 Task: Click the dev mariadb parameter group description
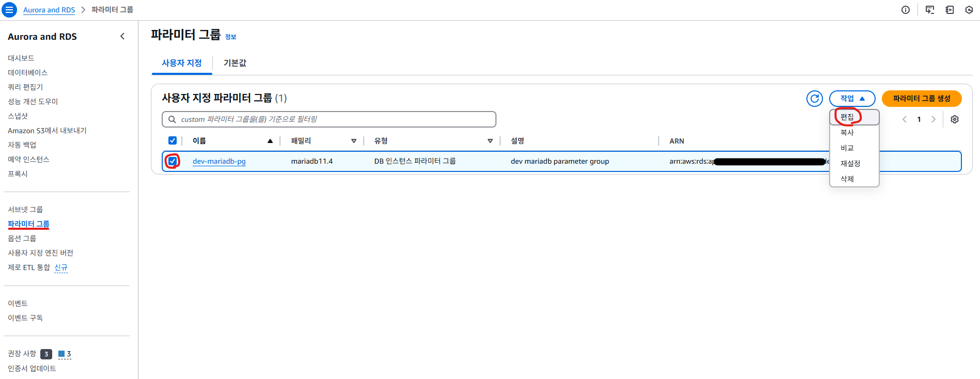point(560,161)
